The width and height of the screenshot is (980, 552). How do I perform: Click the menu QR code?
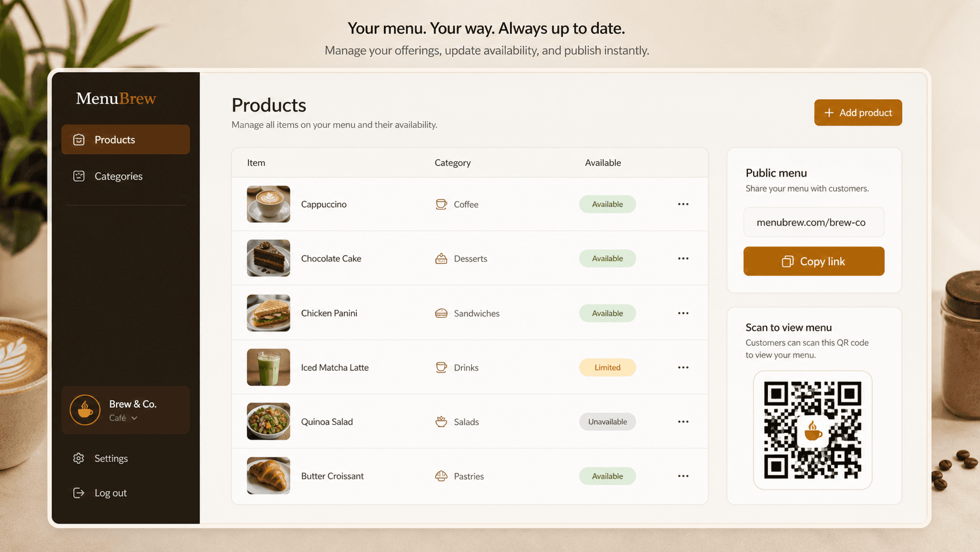point(813,430)
